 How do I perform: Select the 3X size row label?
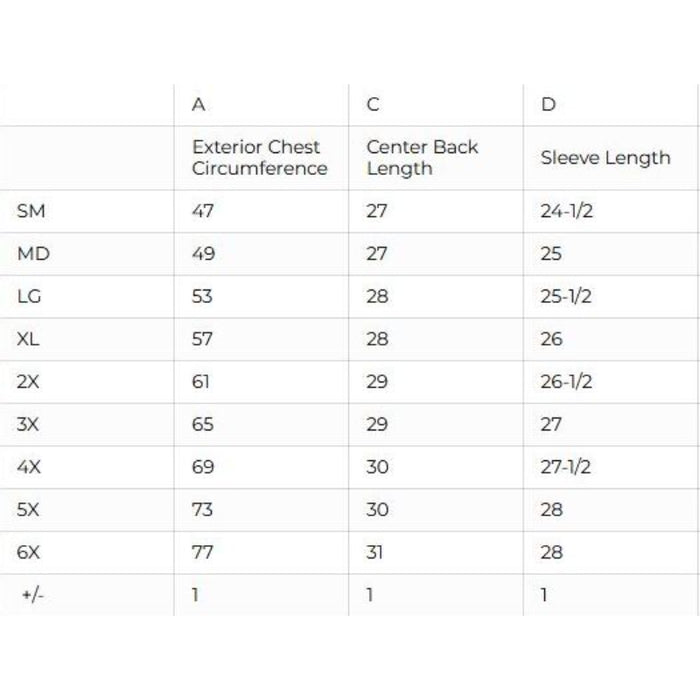[29, 424]
